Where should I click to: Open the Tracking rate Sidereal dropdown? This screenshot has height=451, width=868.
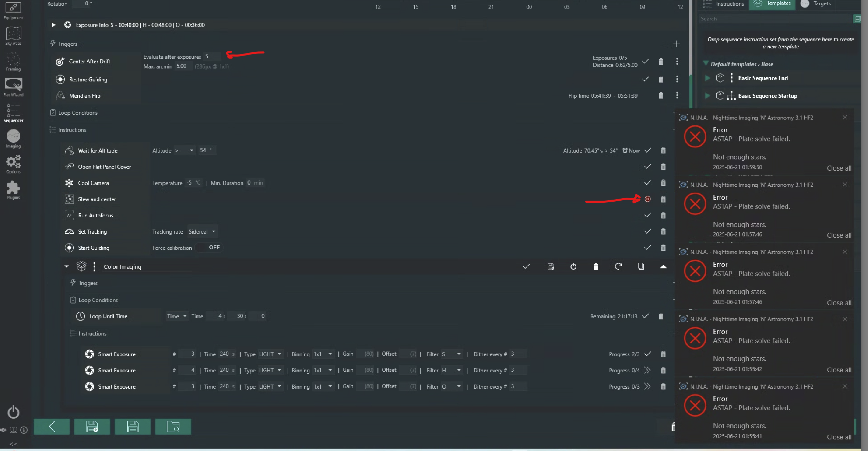coord(202,232)
